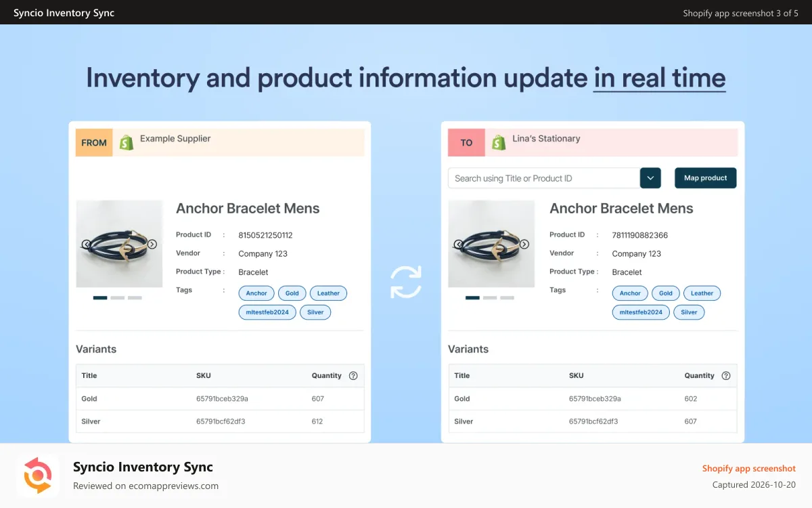
Task: Show previous image in Example Supplier panel
Action: coord(87,245)
